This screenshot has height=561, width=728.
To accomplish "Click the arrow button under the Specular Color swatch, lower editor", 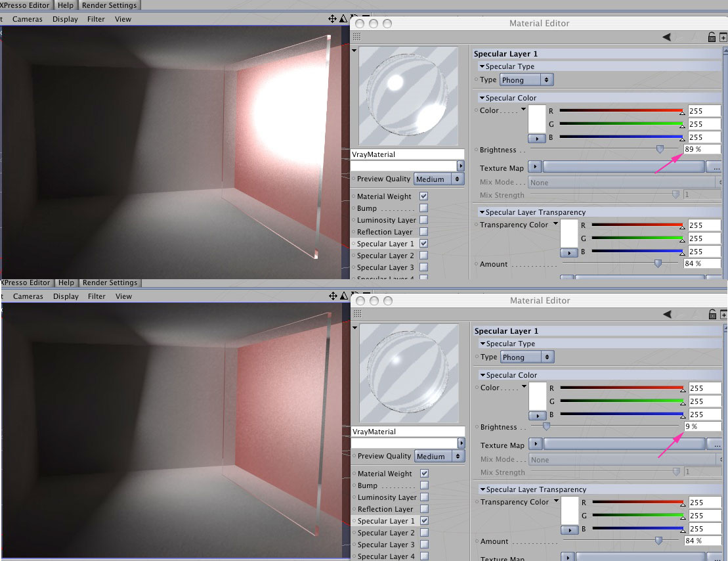I will point(537,416).
